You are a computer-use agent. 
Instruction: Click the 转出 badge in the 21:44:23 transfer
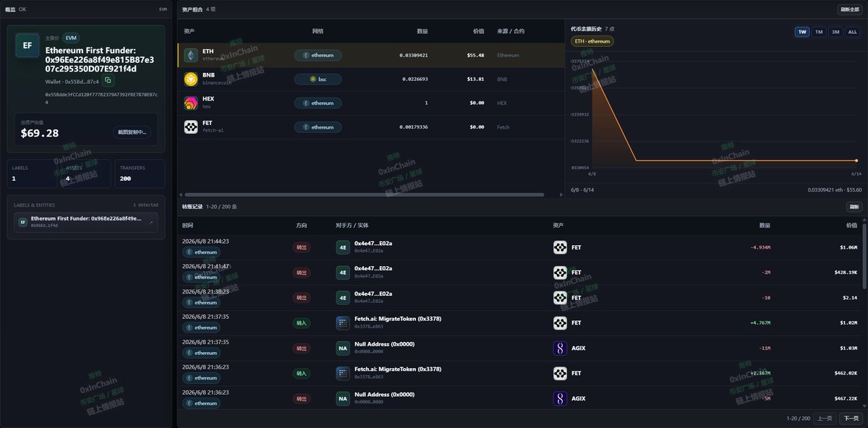[301, 247]
